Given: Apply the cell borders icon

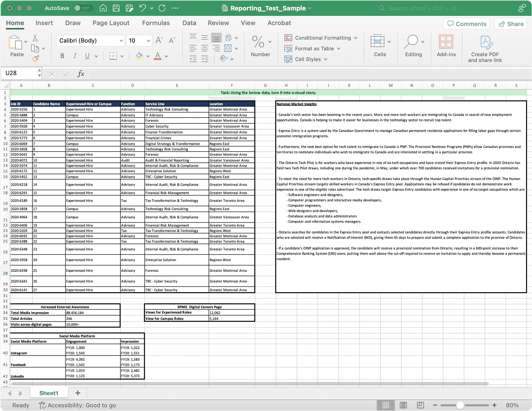Looking at the screenshot, I should [113, 56].
